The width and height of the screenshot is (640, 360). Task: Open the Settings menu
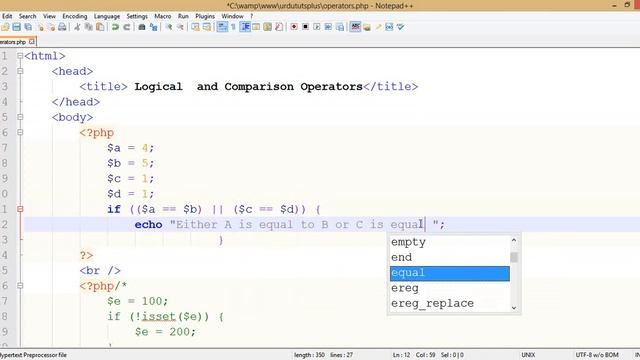[137, 16]
